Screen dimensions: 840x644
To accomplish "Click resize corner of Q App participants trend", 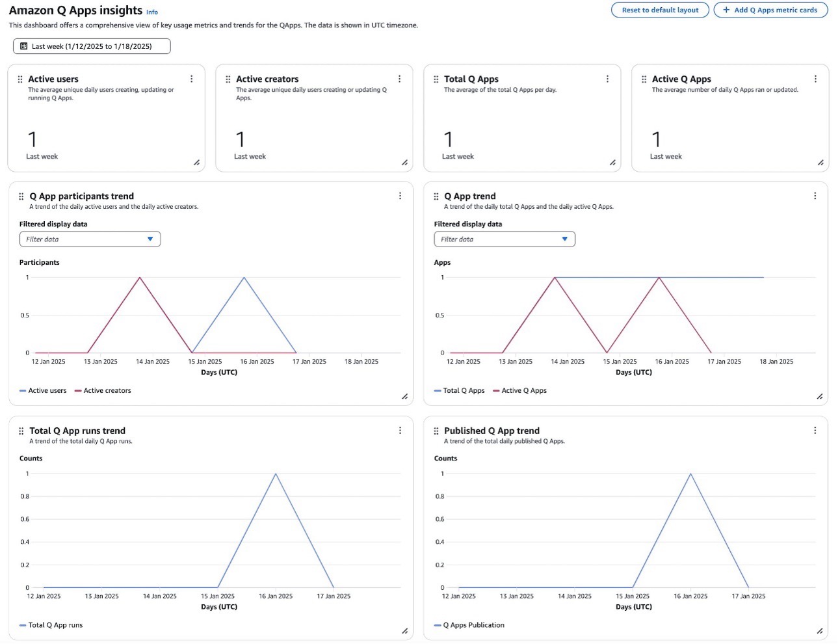I will [404, 396].
